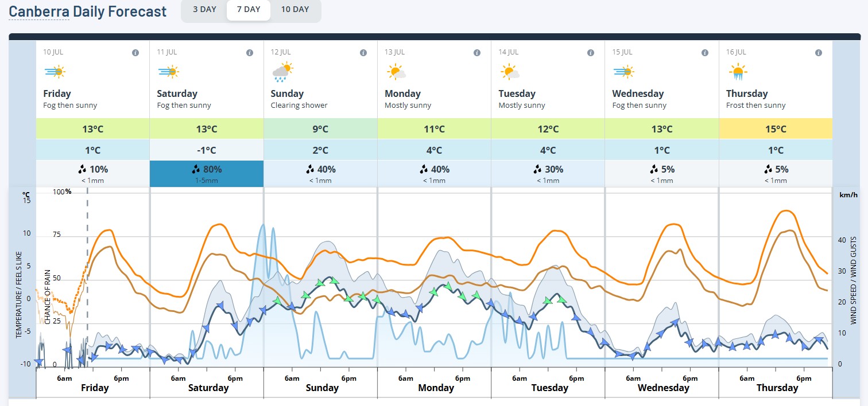The image size is (868, 406).
Task: Click Sunday's 2°C minimum temperature
Action: pos(320,150)
